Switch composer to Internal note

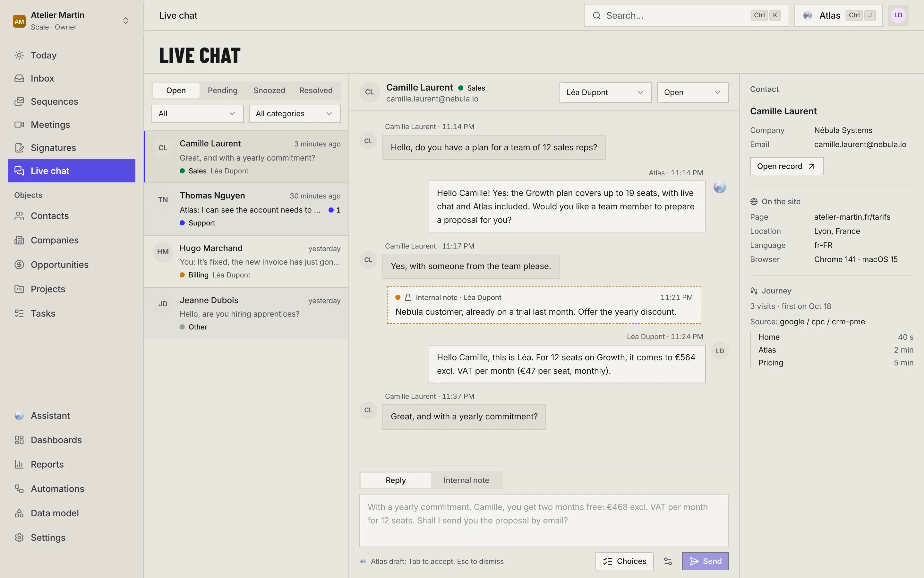click(x=466, y=480)
